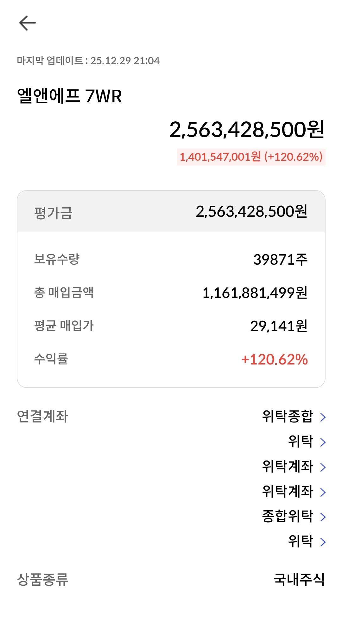Select 위탁 account directly below 위탁종합
Screen dimensions: 342x644
tap(301, 441)
